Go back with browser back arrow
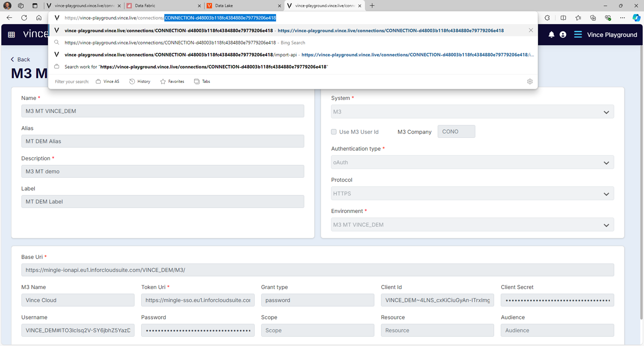Screen dimensions: 644x346 9,17
